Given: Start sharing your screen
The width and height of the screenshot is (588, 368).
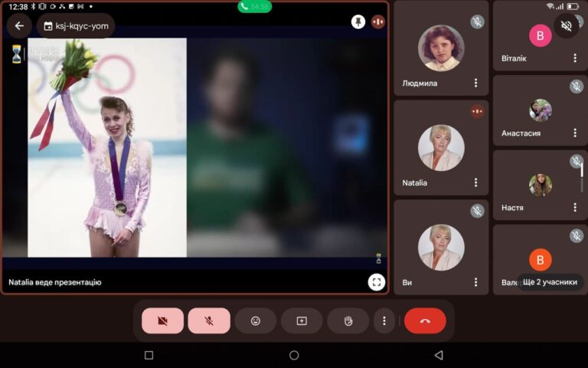Looking at the screenshot, I should tap(302, 320).
